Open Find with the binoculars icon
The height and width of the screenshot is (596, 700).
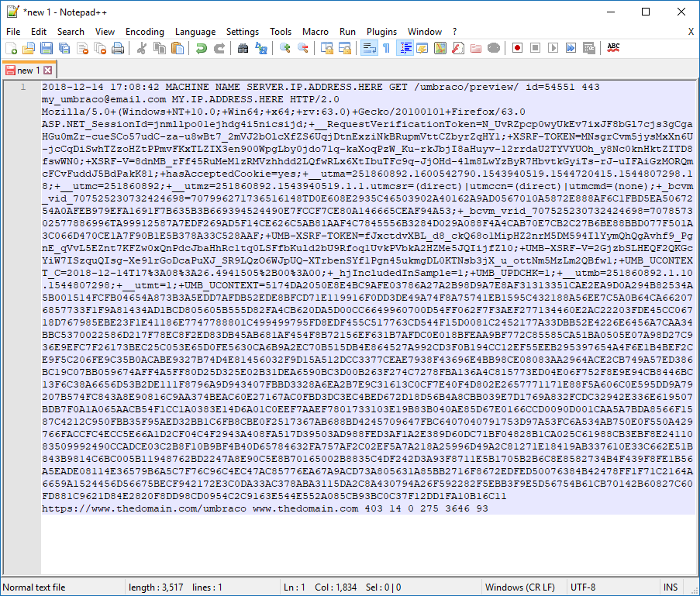coord(243,48)
